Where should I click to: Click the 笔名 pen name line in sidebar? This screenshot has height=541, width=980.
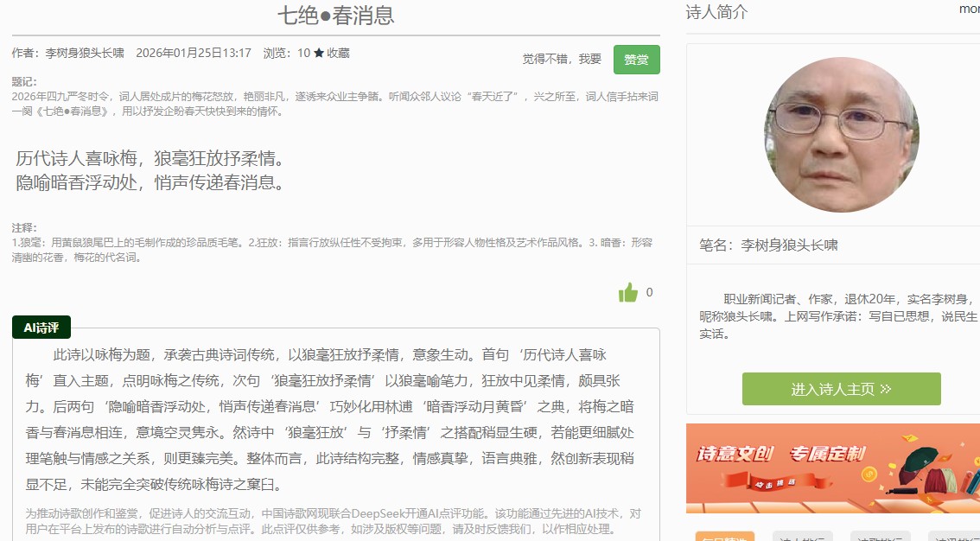768,245
